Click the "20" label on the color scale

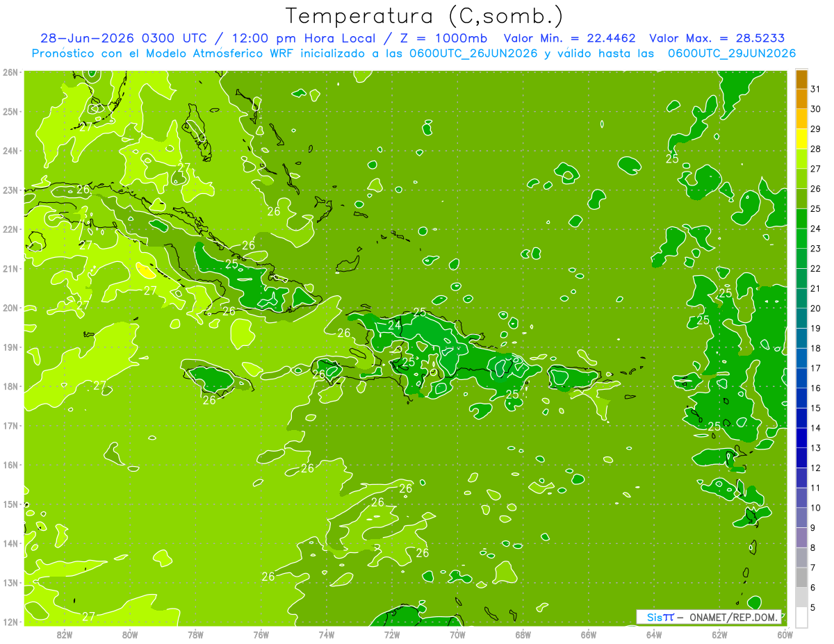(x=815, y=308)
